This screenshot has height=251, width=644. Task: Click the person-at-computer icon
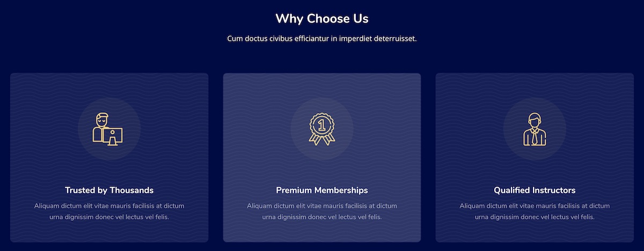pyautogui.click(x=109, y=129)
